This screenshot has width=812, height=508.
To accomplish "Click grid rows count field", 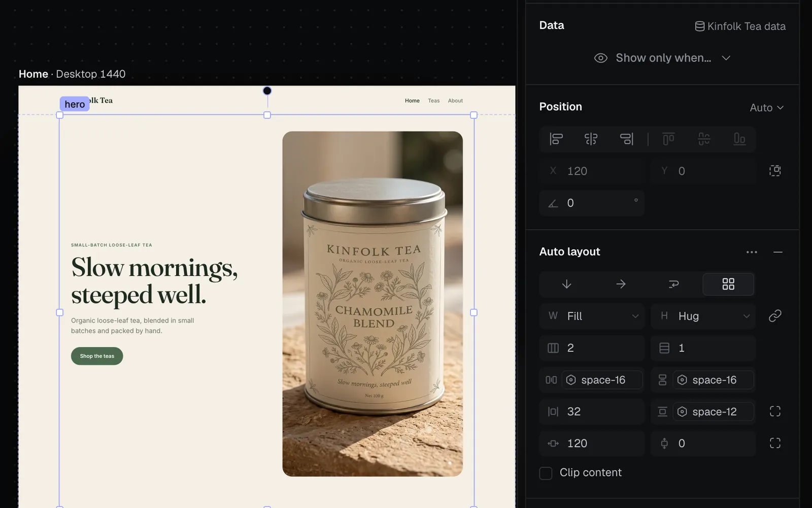I will (703, 348).
